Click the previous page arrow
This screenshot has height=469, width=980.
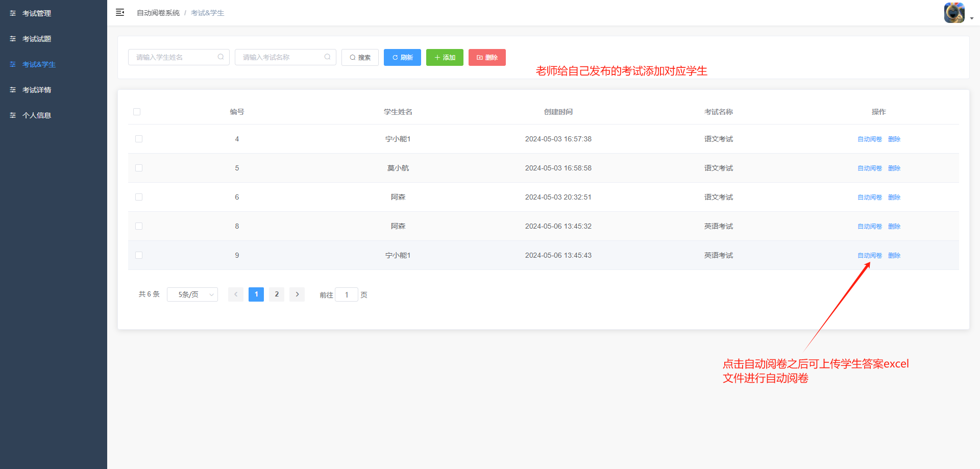coord(236,294)
